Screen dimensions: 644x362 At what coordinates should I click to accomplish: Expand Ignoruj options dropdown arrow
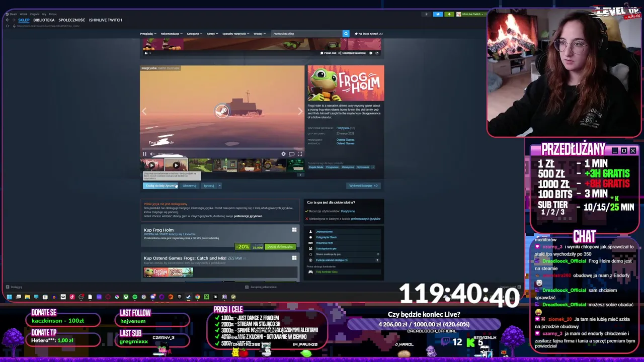219,186
